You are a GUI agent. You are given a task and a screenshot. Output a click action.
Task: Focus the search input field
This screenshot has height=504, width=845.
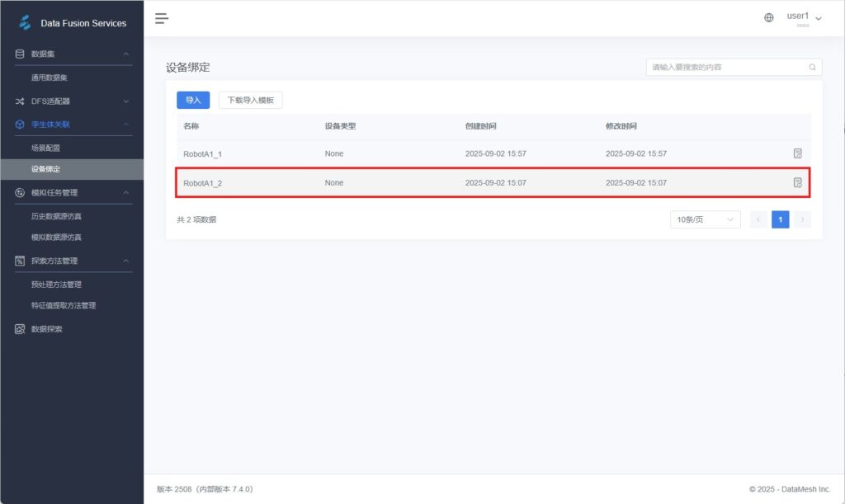click(x=734, y=68)
